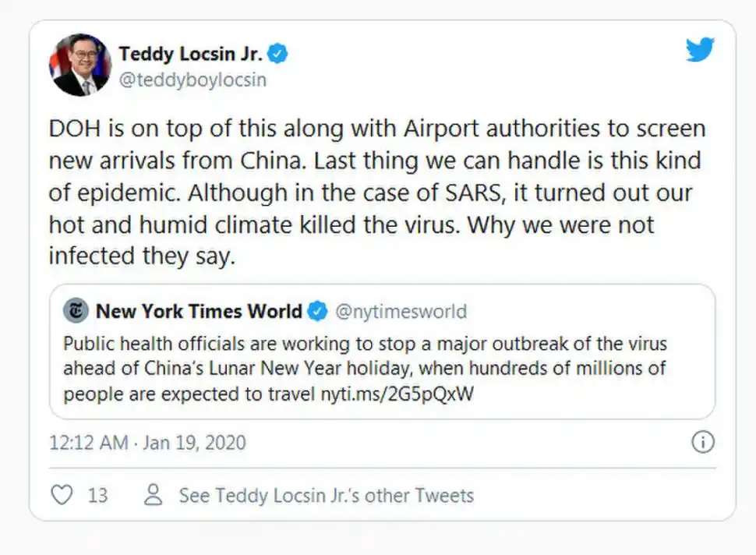
Task: Open the tweet info icon
Action: [702, 443]
